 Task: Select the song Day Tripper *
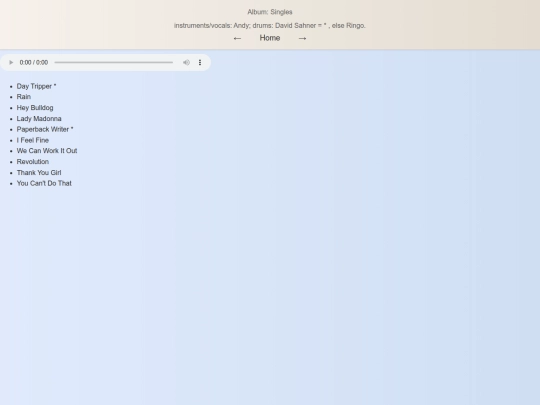click(x=37, y=86)
